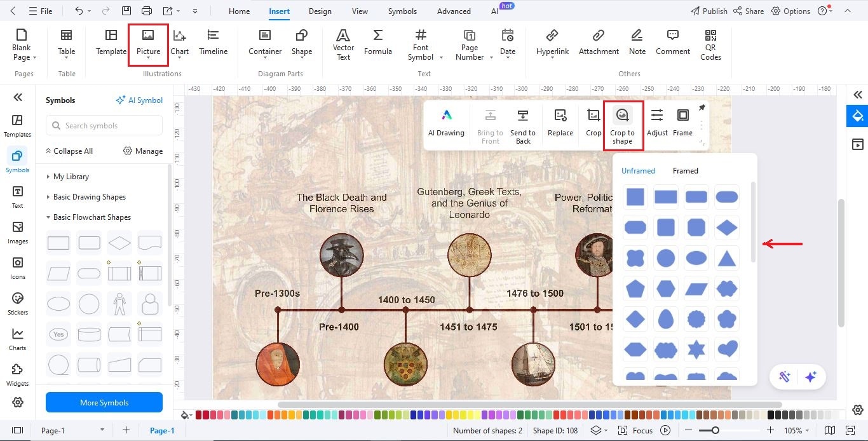Click the Comment icon

(x=673, y=36)
